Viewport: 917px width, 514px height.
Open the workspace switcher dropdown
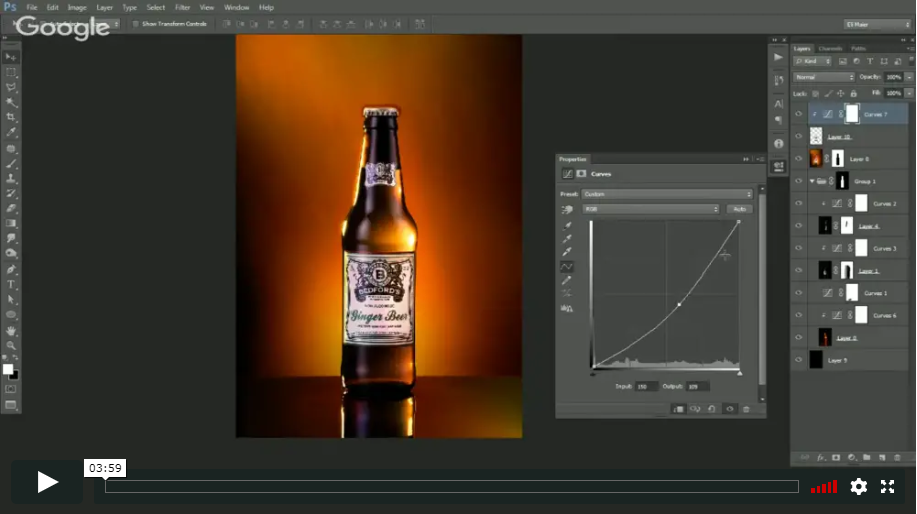(x=877, y=25)
